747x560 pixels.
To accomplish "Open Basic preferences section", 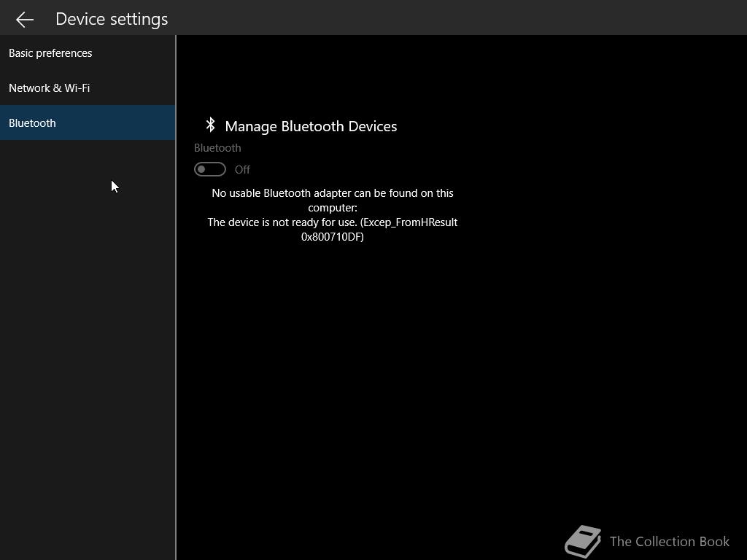I will point(88,52).
